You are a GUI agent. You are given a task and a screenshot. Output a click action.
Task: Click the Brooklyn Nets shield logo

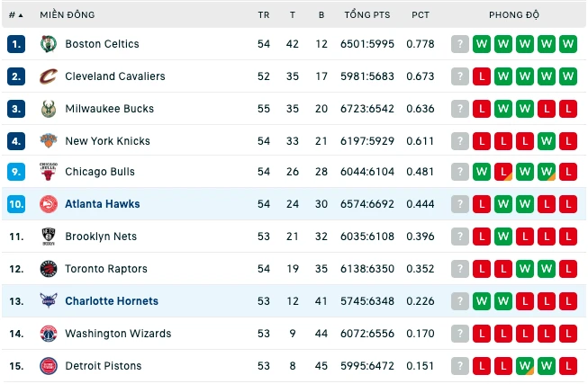coord(49,237)
